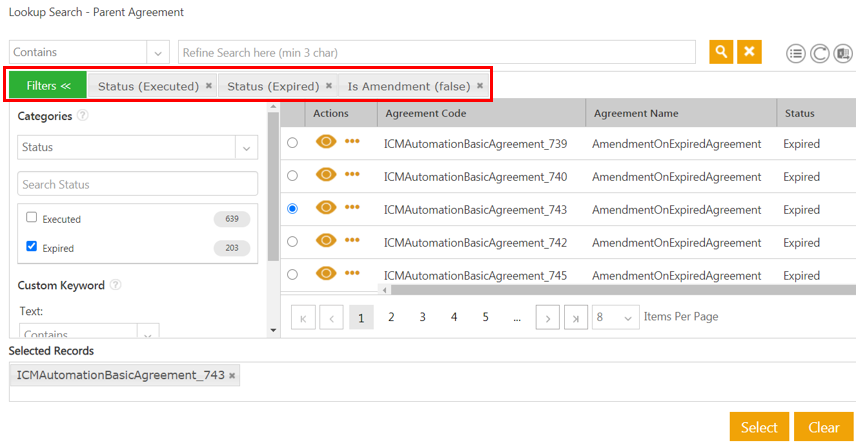Viewport: 859px width, 447px height.
Task: Click the orange Select button
Action: (x=759, y=427)
